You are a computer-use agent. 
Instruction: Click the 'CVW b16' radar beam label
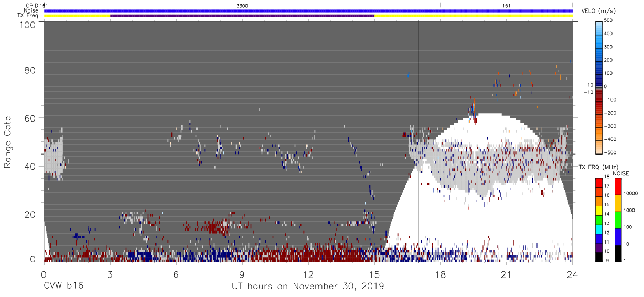(x=63, y=286)
